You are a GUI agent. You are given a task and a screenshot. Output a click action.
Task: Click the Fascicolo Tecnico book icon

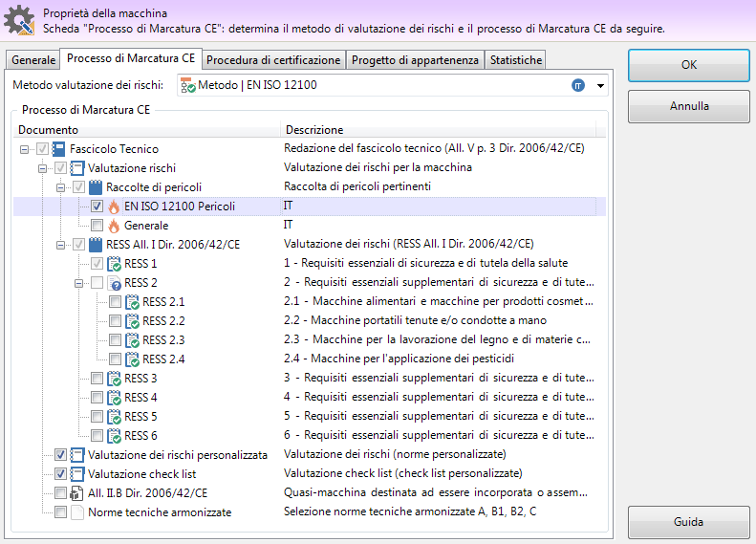(59, 149)
